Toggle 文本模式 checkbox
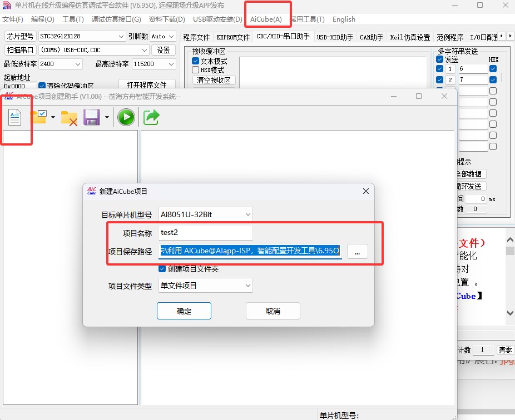515x420 pixels. (x=195, y=61)
